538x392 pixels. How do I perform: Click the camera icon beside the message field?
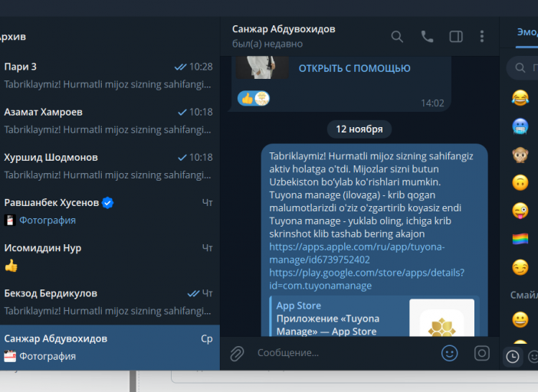pos(482,353)
